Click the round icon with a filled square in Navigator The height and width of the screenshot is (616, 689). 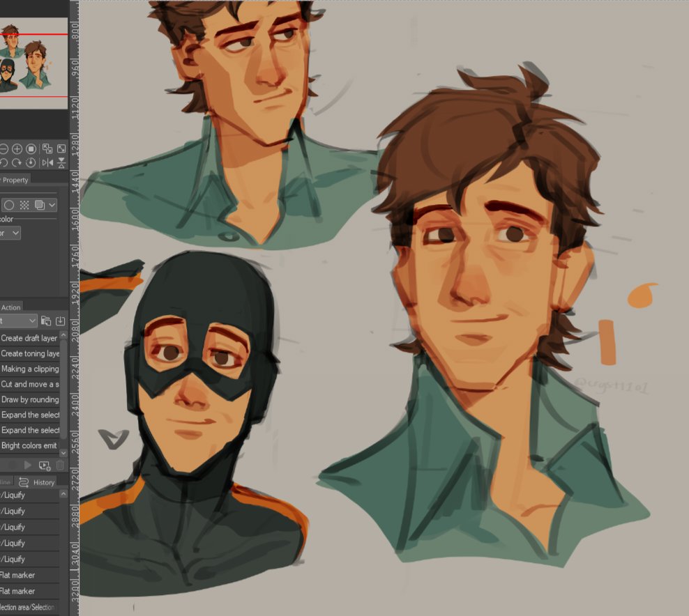pos(31,149)
